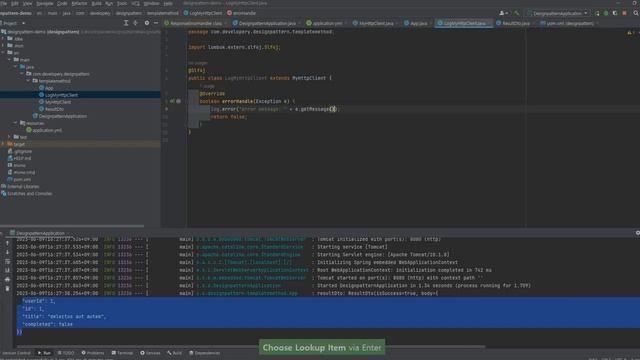
Task: Expand the test folder
Action: pyautogui.click(x=10, y=137)
